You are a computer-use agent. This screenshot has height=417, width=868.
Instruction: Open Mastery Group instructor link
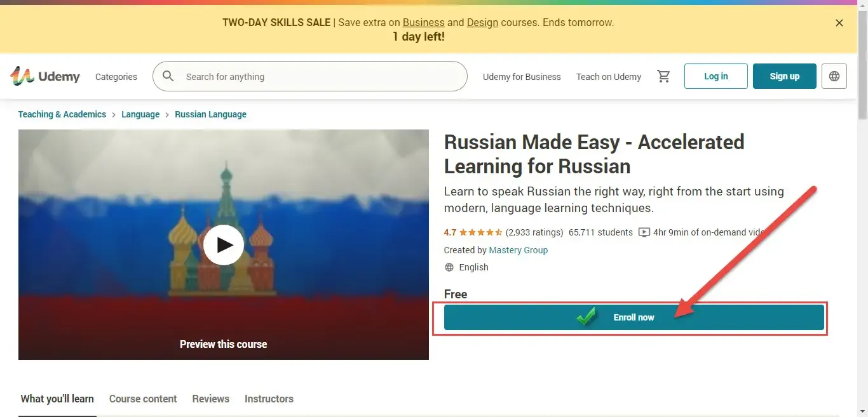pos(519,250)
